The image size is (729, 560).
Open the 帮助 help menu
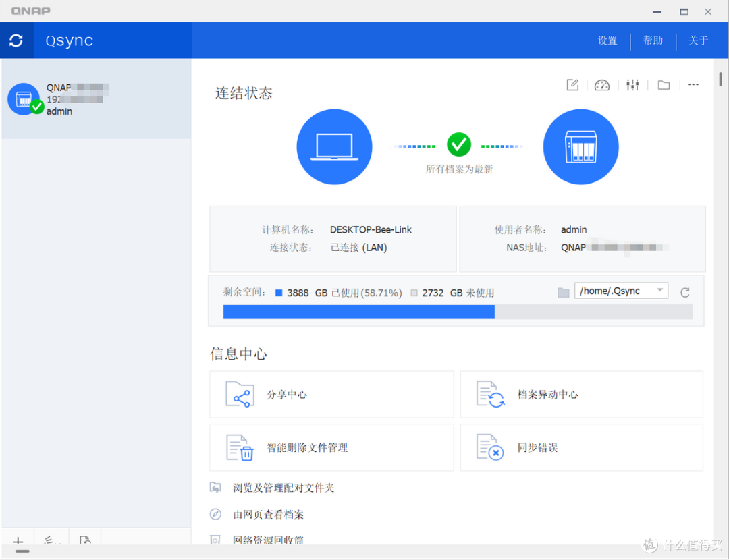click(x=653, y=41)
